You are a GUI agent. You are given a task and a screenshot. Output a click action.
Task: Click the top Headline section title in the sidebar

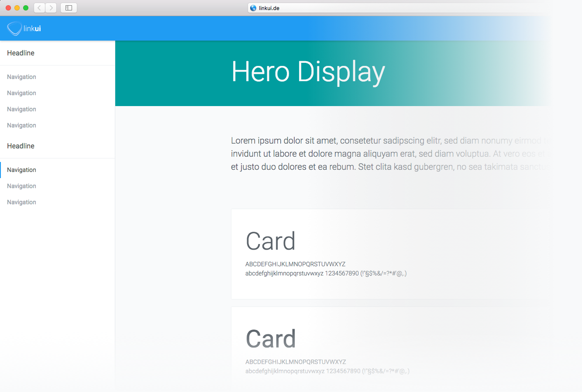(21, 53)
